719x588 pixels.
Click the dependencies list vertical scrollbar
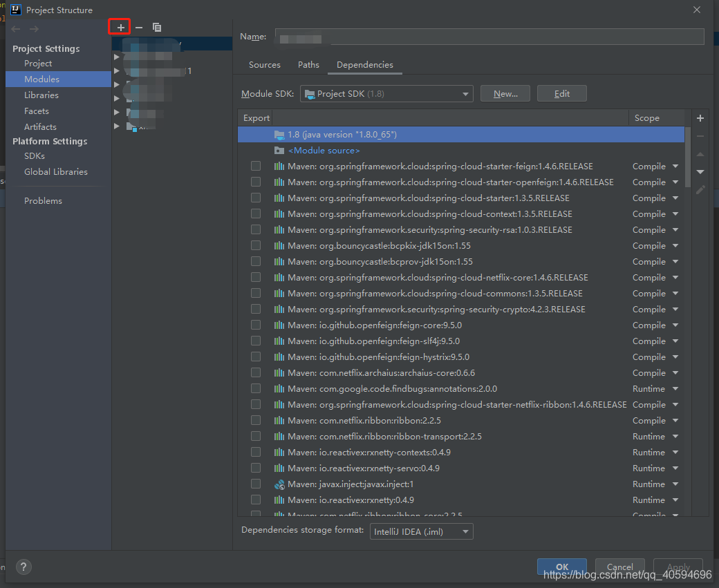click(687, 158)
